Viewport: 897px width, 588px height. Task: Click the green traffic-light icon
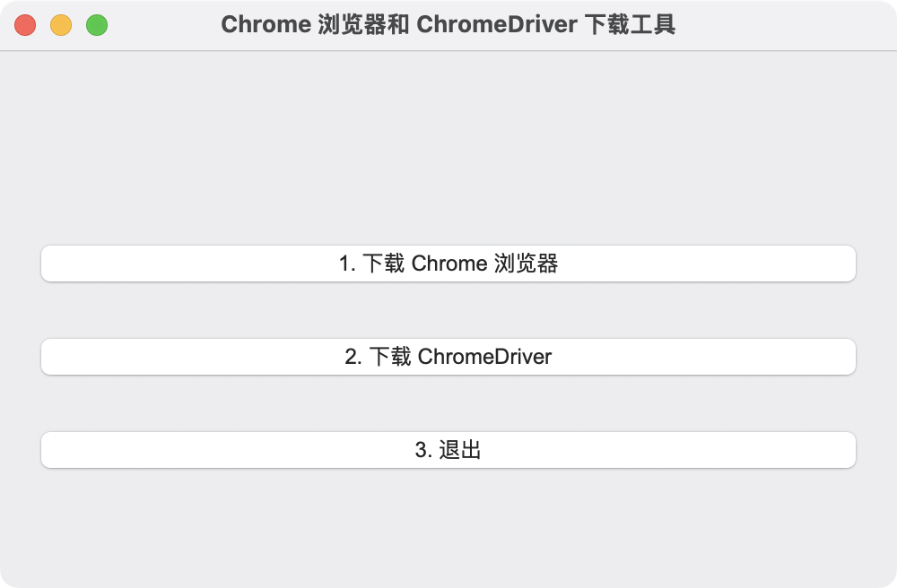(x=97, y=25)
